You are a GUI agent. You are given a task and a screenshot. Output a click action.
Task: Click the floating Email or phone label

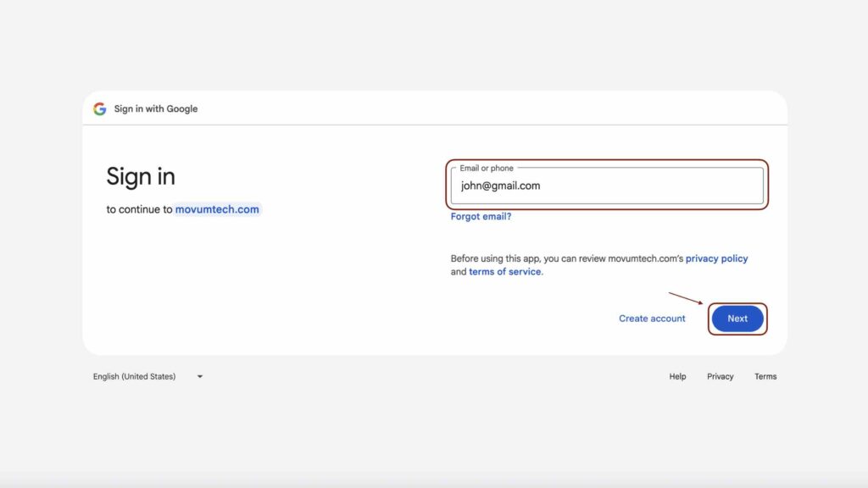(x=487, y=169)
